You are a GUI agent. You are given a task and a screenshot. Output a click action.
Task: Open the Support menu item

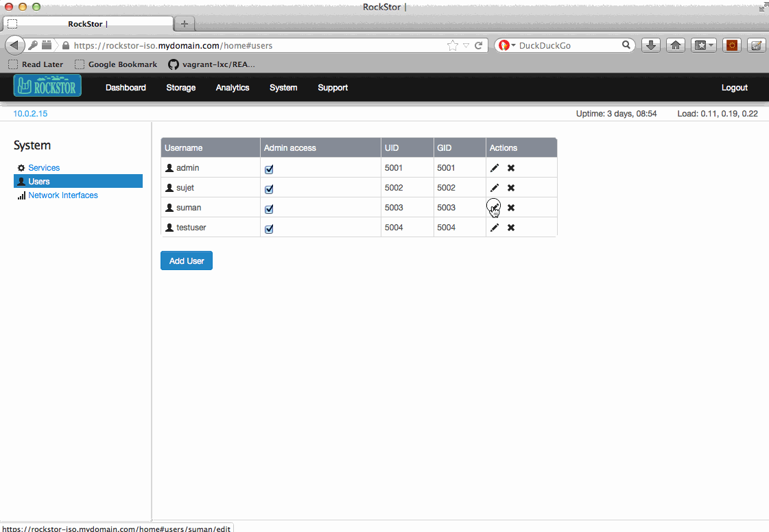(x=333, y=88)
